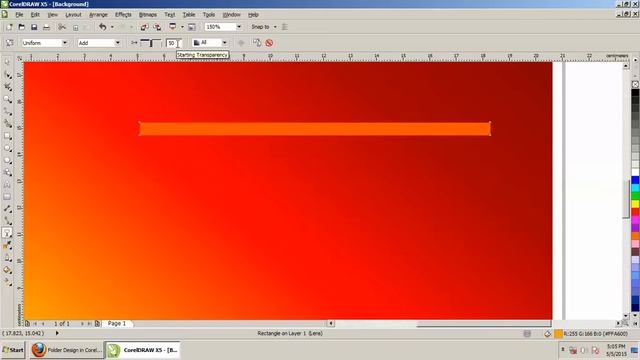The width and height of the screenshot is (640, 360).
Task: Click the New document icon
Action: (x=9, y=27)
